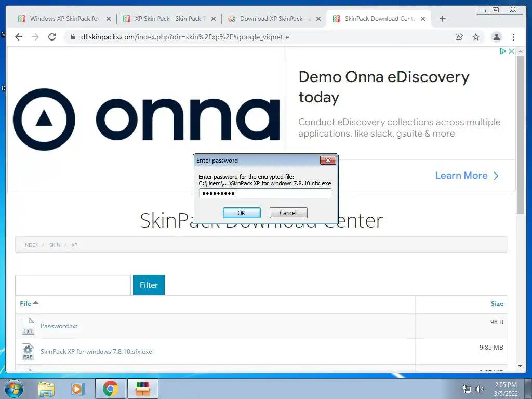Click the Filter button
Image resolution: width=532 pixels, height=399 pixels.
(x=149, y=285)
